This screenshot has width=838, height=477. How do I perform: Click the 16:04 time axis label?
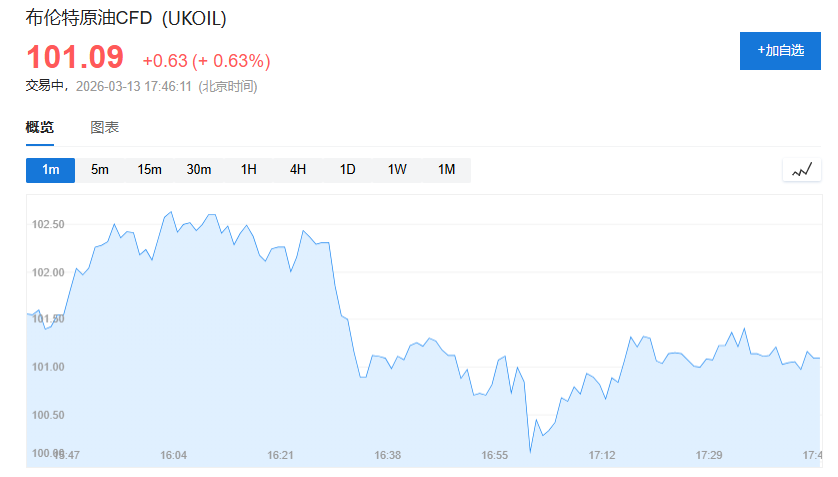coord(174,455)
